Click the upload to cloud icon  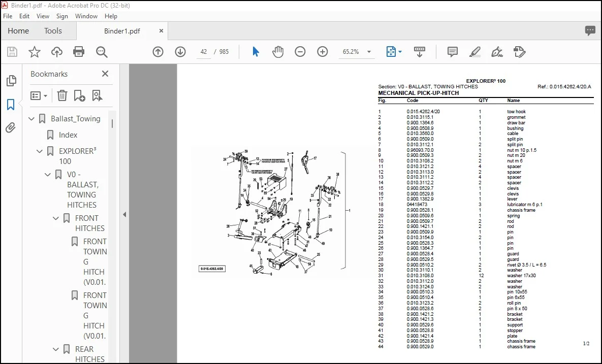57,52
